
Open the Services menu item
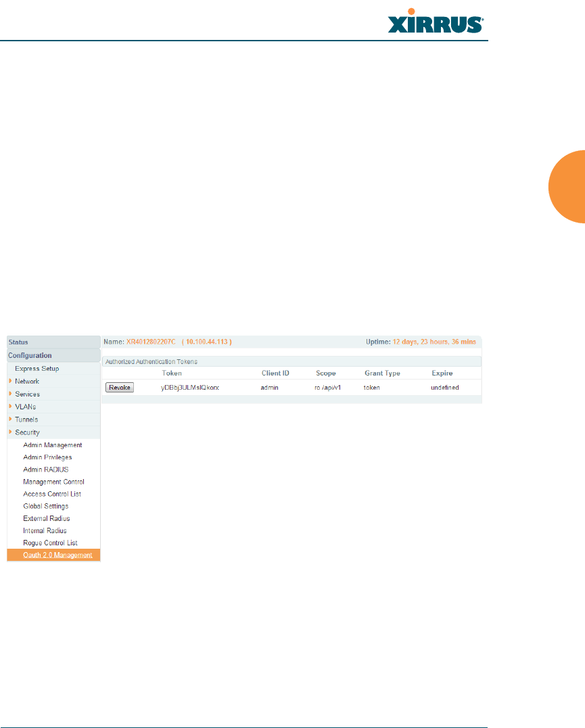[x=27, y=394]
